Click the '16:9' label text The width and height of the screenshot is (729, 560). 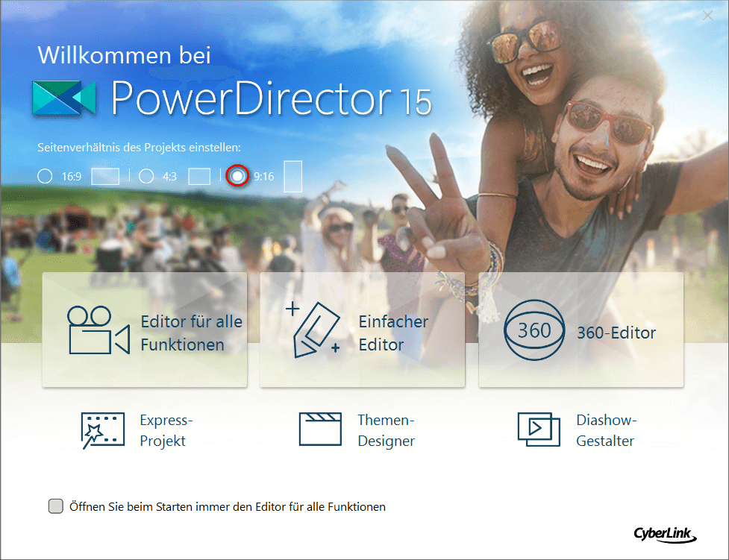(72, 177)
